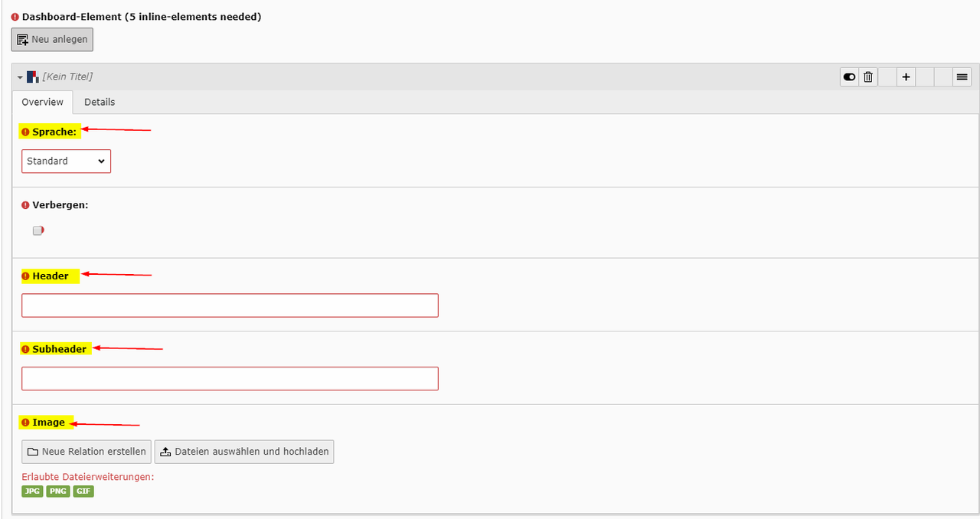Screen dimensions: 980x519
Task: Collapse the [Kein Titel] record with the arrow
Action: pyautogui.click(x=20, y=77)
